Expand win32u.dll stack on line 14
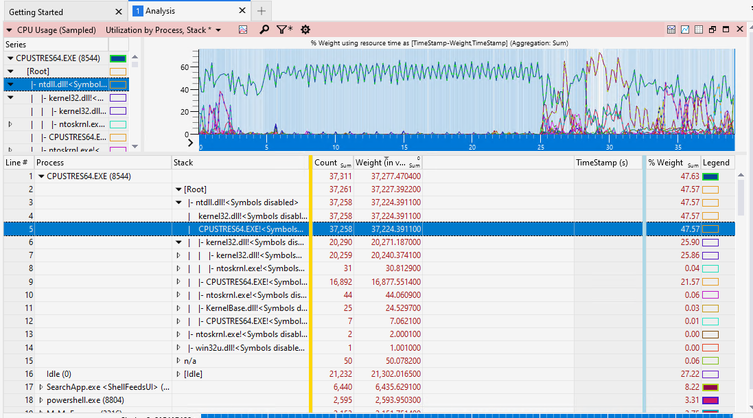This screenshot has width=753, height=418. point(179,347)
